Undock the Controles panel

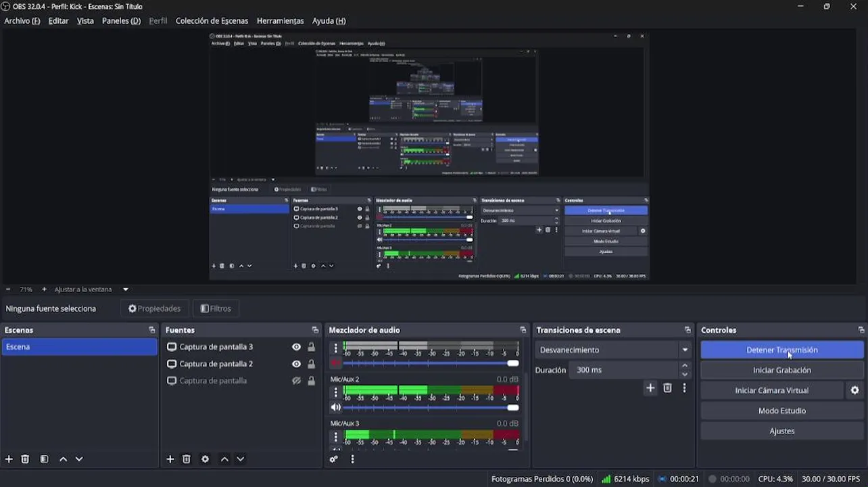861,330
